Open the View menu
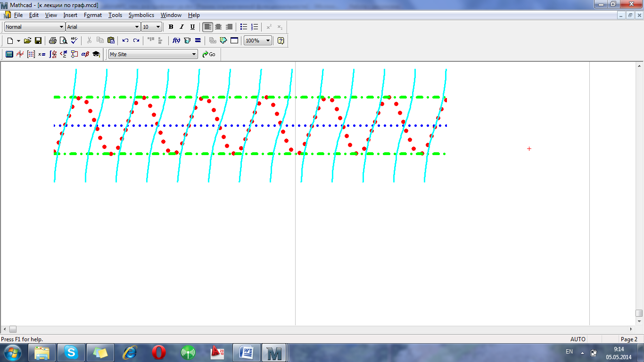The height and width of the screenshot is (362, 644). click(51, 15)
